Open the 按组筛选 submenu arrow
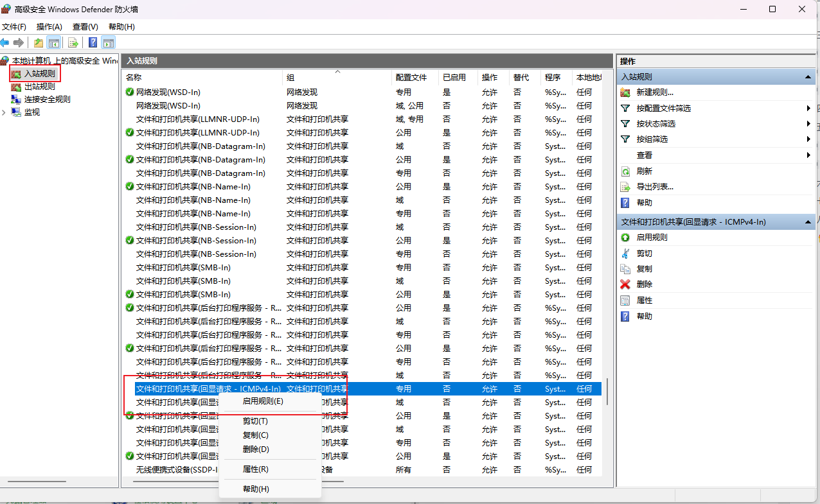The width and height of the screenshot is (820, 504). [808, 139]
